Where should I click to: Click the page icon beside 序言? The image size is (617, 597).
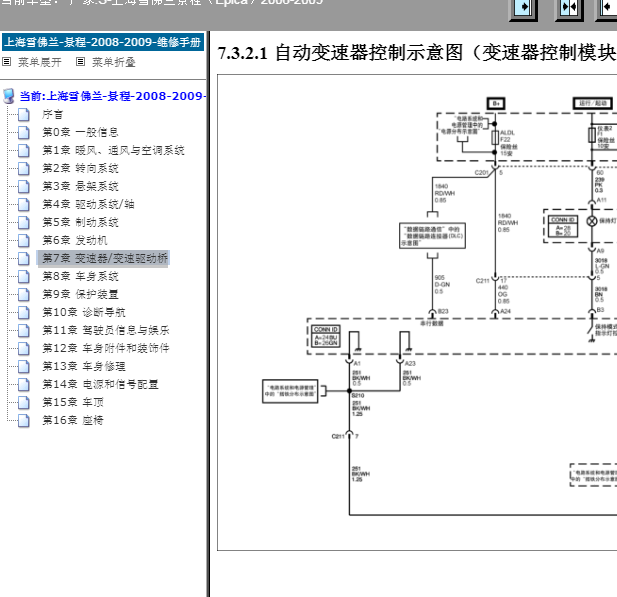coord(24,115)
